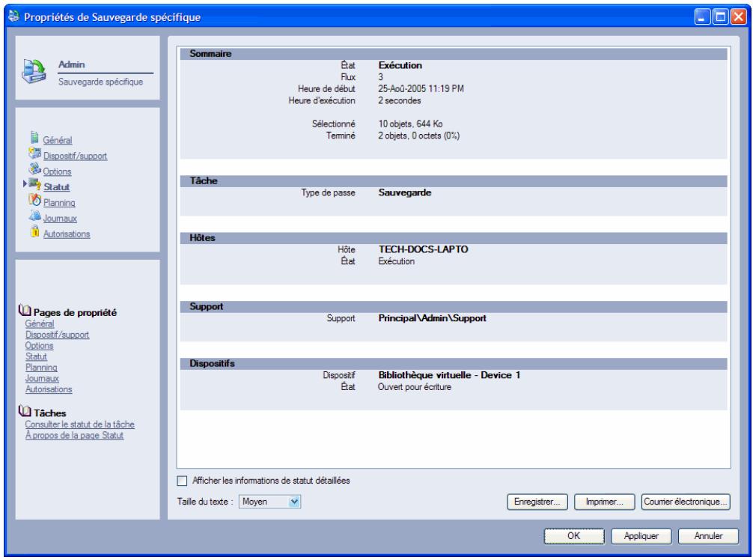Click the book icon beside Pages de propriété

click(25, 311)
